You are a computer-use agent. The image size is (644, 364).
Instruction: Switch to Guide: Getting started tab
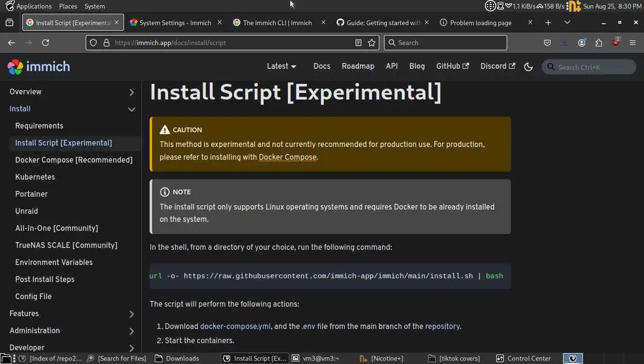click(x=383, y=22)
